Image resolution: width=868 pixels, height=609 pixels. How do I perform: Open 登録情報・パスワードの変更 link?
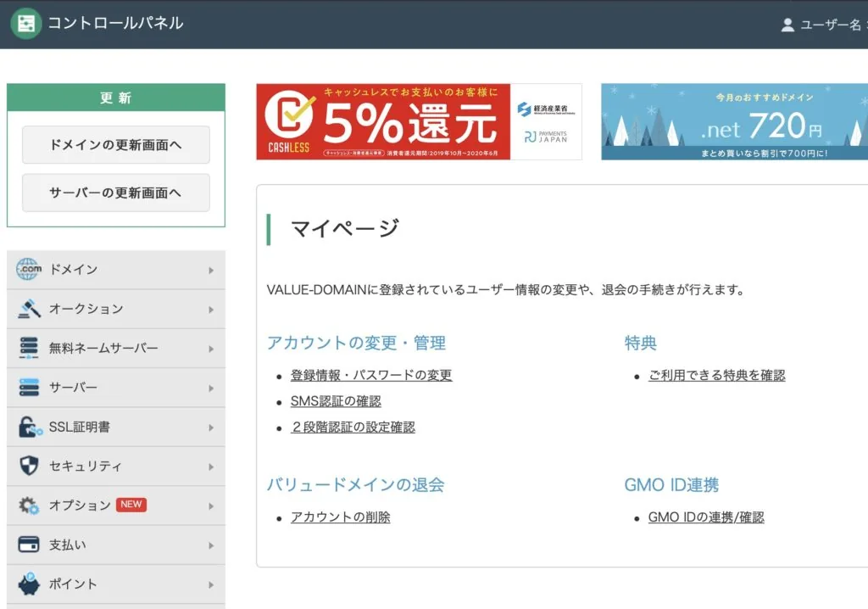(371, 375)
